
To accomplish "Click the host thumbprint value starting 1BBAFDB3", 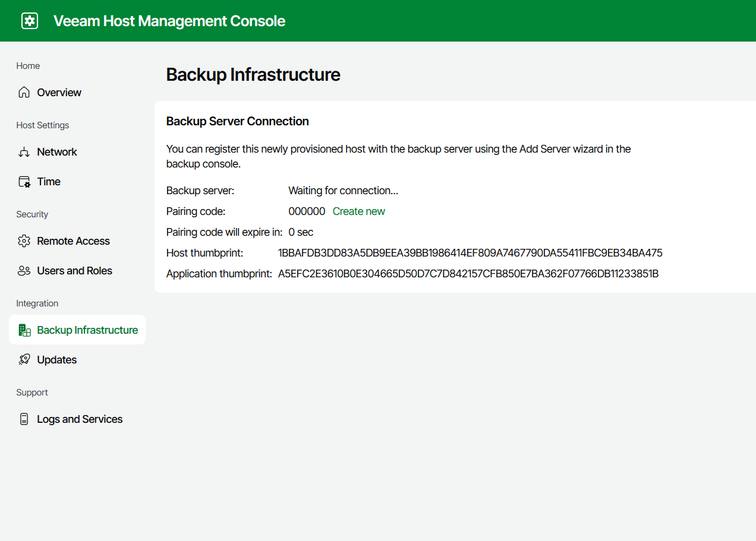I will [x=470, y=253].
